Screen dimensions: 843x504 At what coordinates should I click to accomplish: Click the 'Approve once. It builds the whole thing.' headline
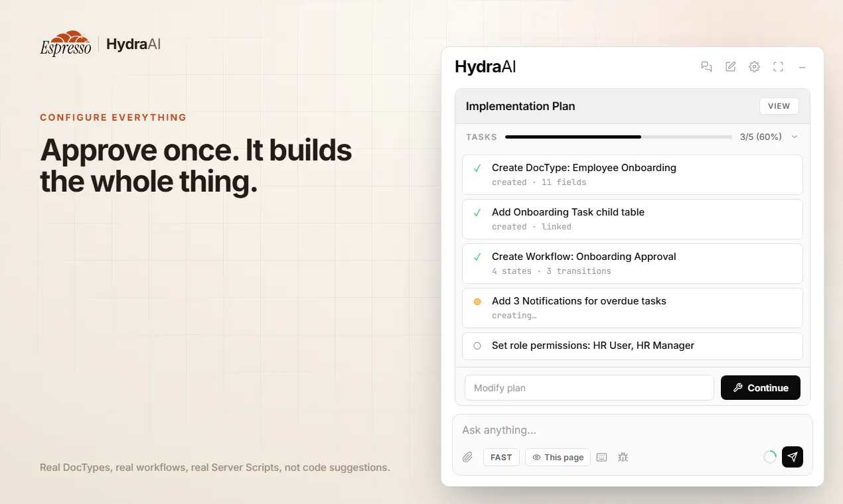[x=196, y=166]
